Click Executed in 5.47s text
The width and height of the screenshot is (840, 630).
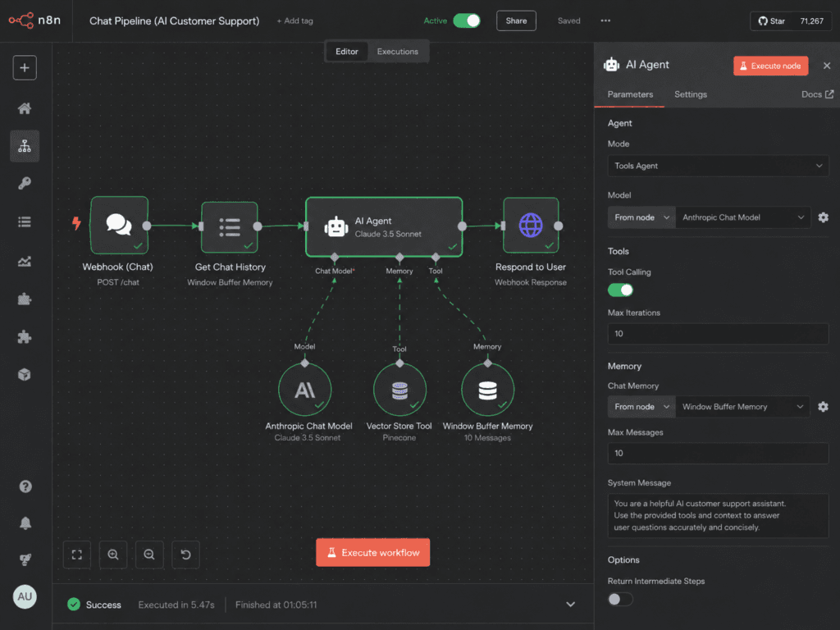(176, 605)
